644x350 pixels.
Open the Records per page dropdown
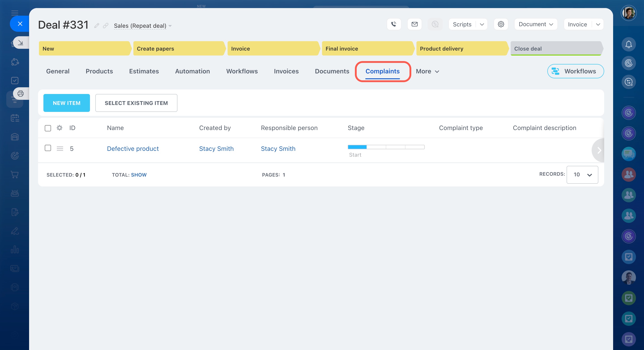pyautogui.click(x=582, y=175)
